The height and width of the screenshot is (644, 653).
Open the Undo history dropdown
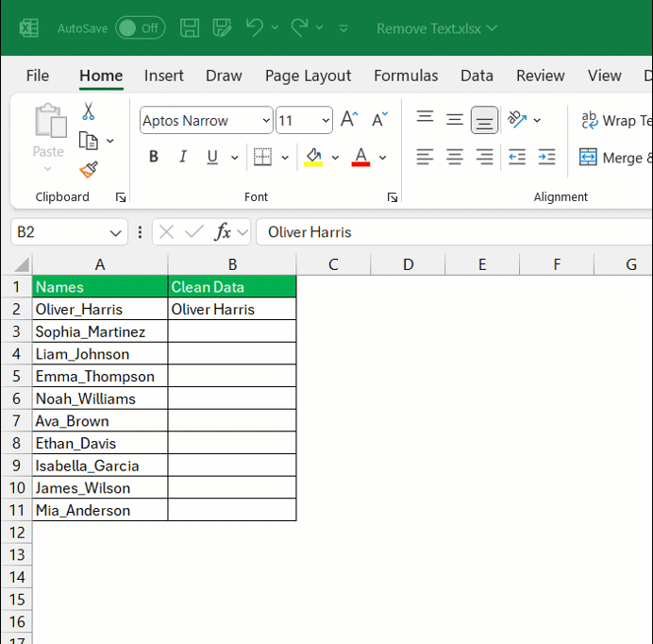(275, 27)
